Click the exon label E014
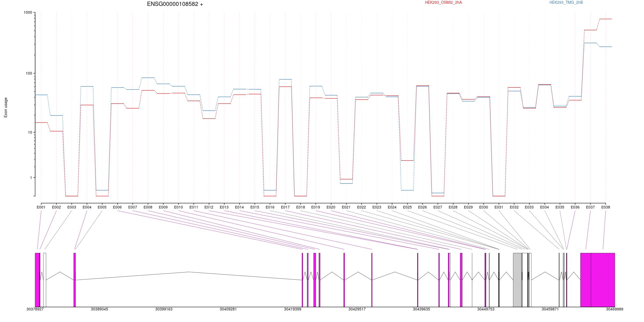The width and height of the screenshot is (644, 322). [x=239, y=207]
